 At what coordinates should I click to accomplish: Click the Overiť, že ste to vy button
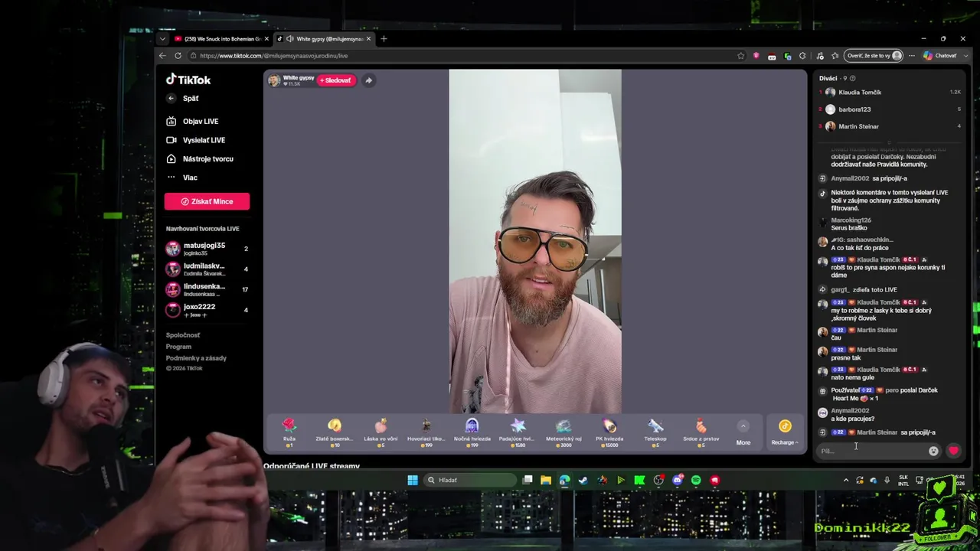[x=874, y=56]
